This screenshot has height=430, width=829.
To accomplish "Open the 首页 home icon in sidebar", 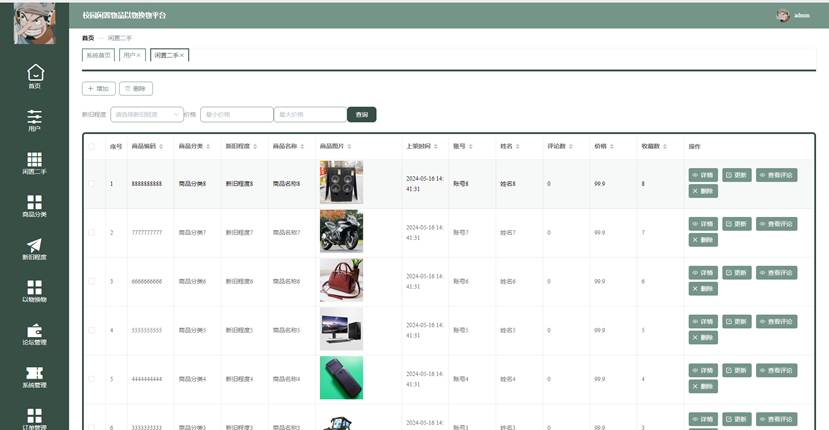I will point(35,72).
